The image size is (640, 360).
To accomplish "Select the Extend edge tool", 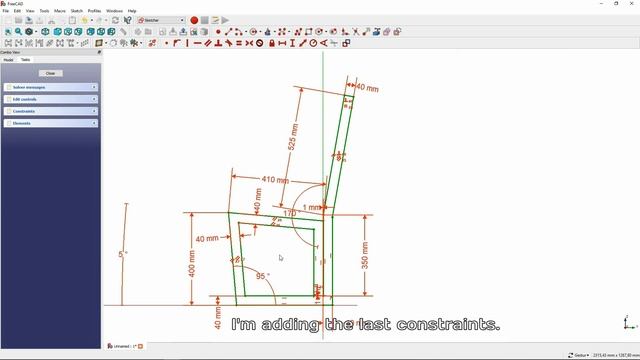I will 366,31.
